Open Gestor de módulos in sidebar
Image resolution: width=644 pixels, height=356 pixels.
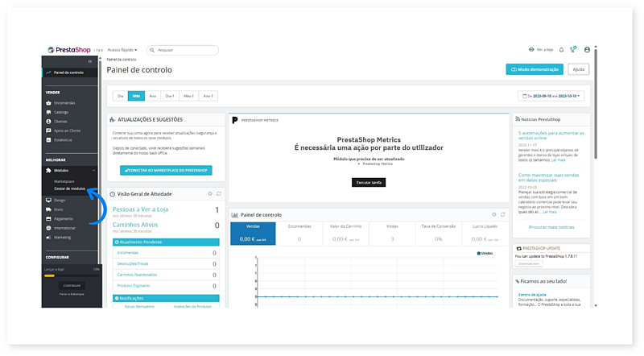coord(70,188)
